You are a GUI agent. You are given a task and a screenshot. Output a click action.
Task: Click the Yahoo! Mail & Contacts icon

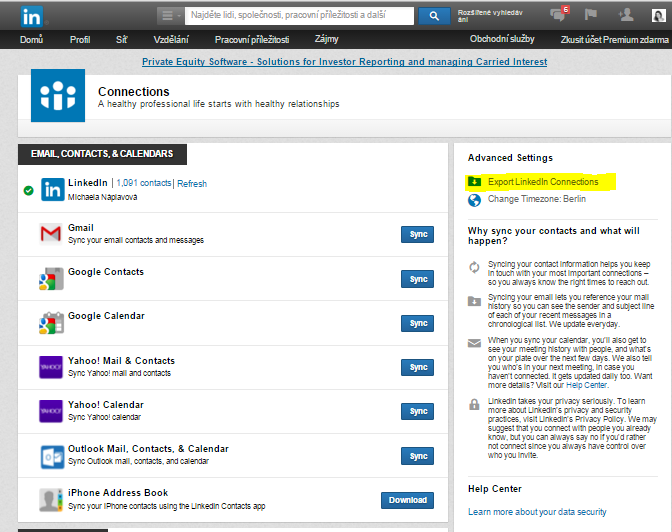(x=51, y=367)
